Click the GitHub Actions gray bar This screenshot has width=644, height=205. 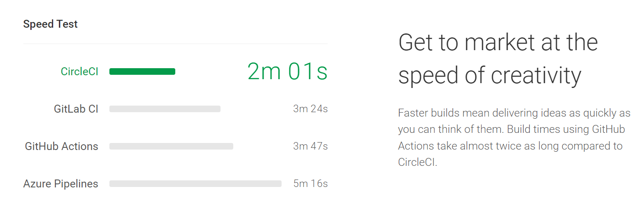tap(171, 146)
